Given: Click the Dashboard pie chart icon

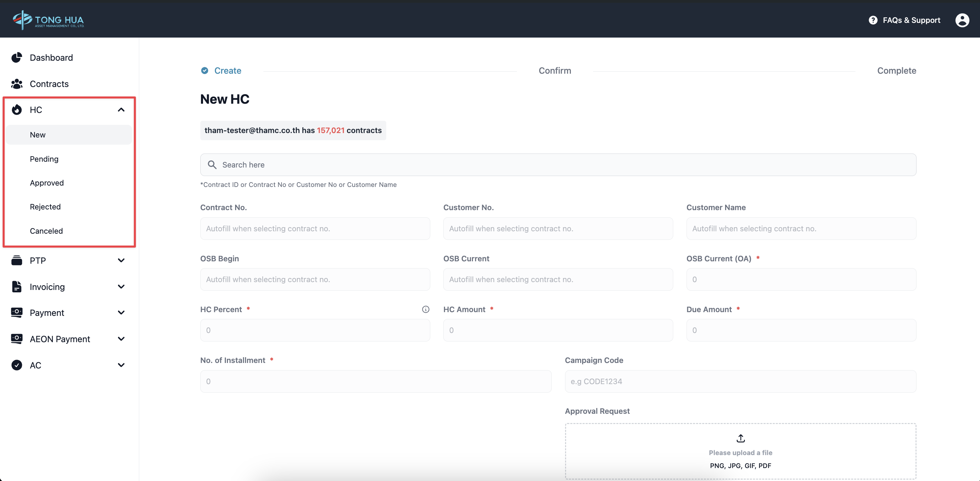Looking at the screenshot, I should (16, 57).
